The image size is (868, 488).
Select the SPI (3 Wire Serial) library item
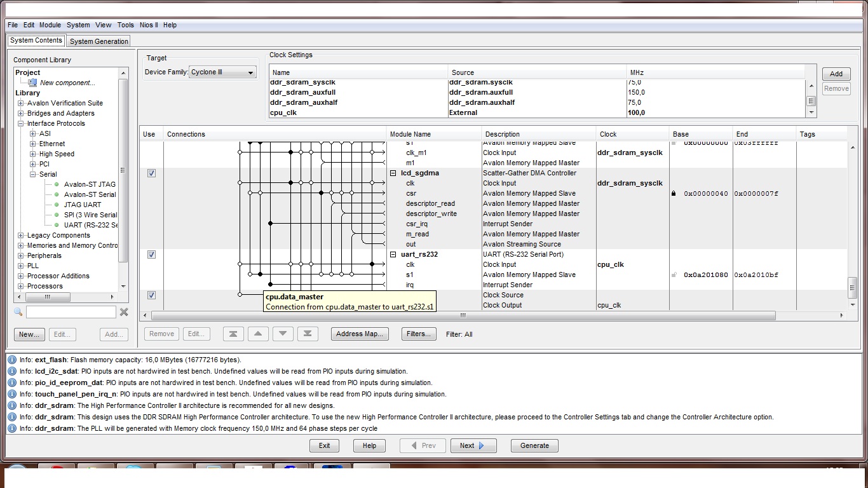click(x=91, y=215)
